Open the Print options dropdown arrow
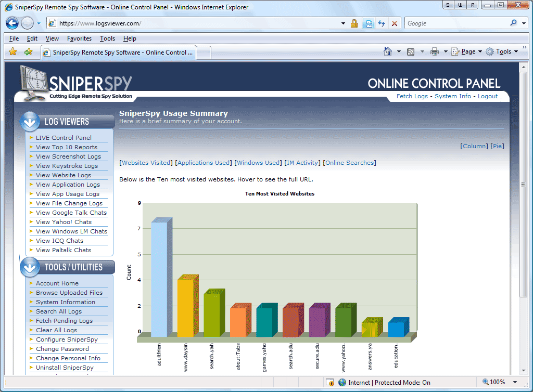 (446, 51)
